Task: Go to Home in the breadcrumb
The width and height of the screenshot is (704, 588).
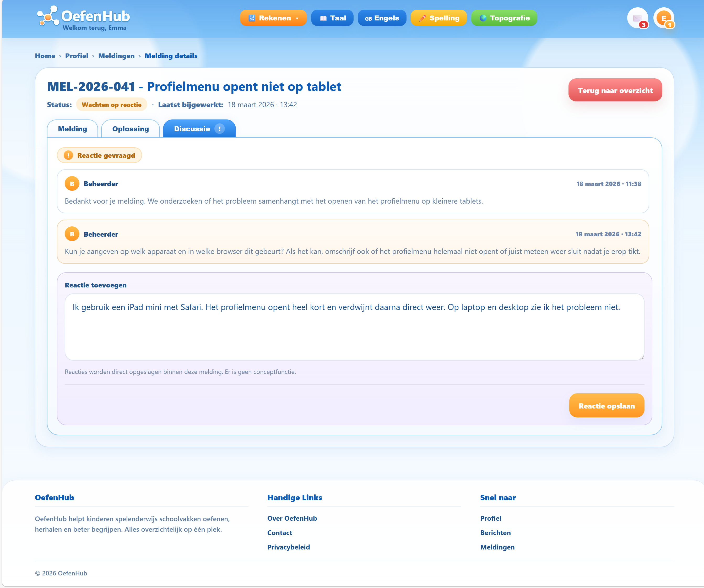Action: coord(45,56)
